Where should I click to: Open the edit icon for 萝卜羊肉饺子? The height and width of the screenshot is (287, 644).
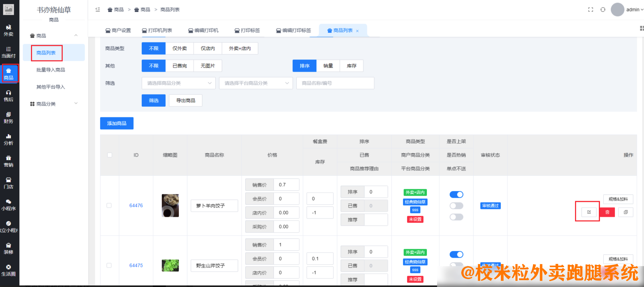tap(589, 212)
